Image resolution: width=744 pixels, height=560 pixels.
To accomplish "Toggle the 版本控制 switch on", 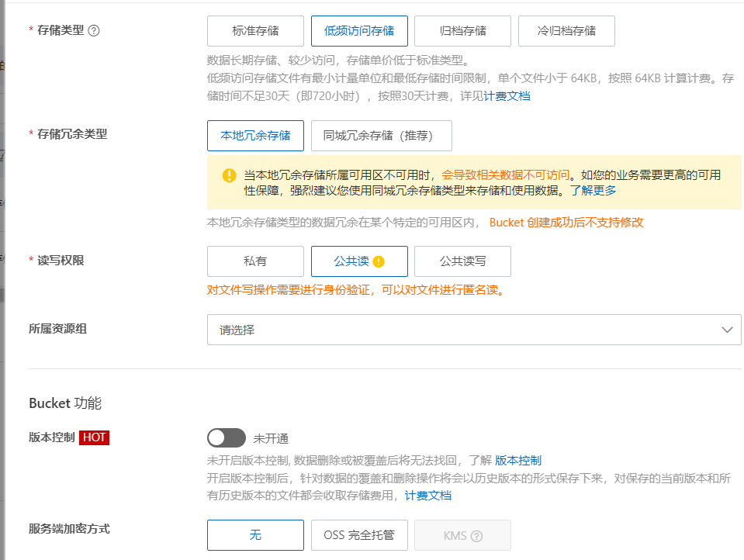I will tap(226, 438).
